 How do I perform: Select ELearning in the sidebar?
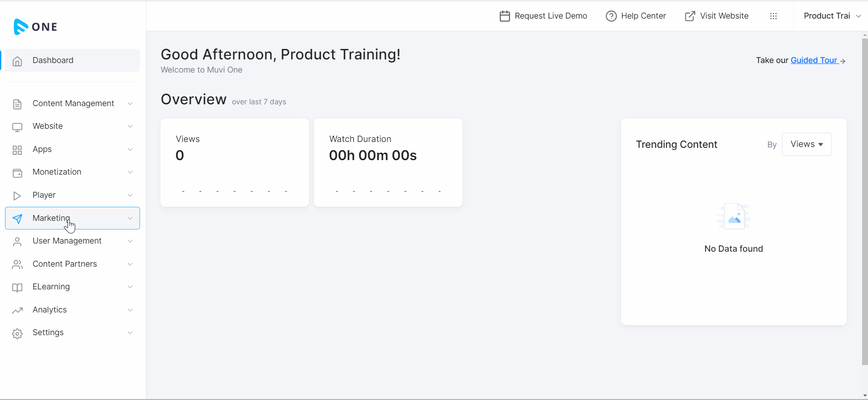point(72,287)
